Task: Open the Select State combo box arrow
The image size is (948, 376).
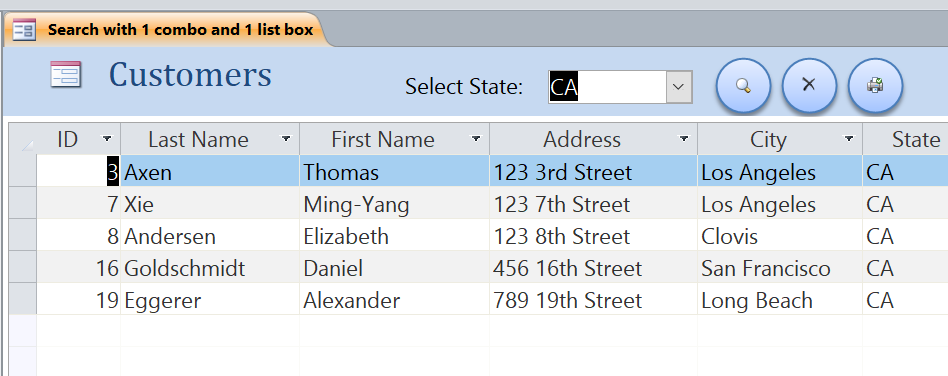Action: tap(679, 87)
